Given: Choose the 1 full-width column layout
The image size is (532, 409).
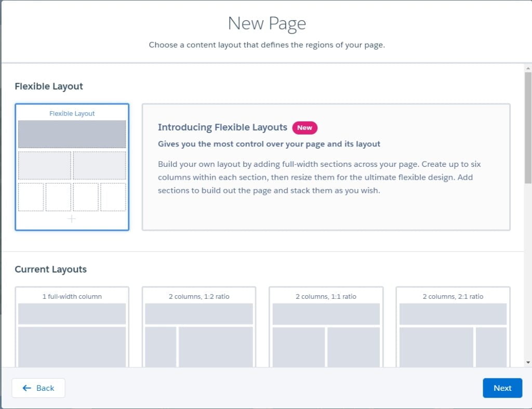Looking at the screenshot, I should pos(72,327).
